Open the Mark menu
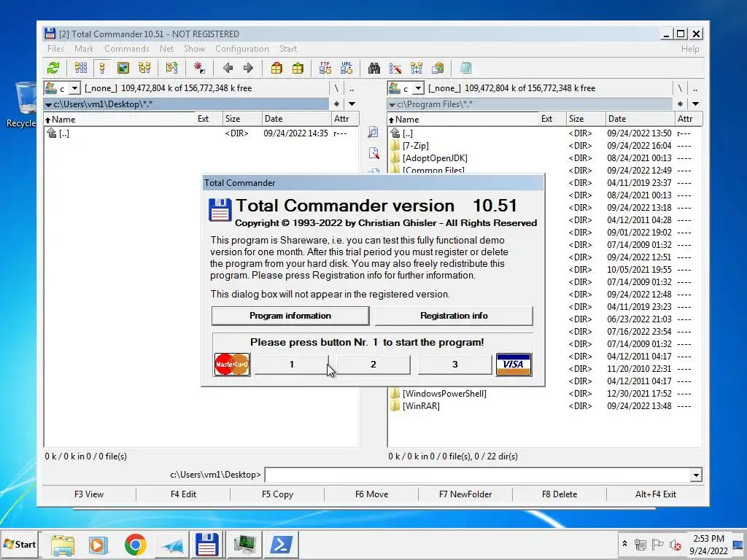The width and height of the screenshot is (747, 560). pos(84,49)
